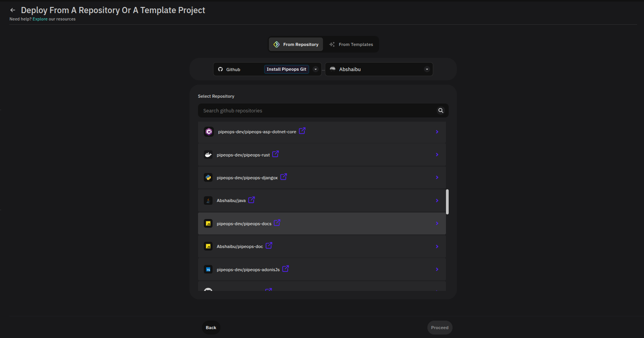Click the Abshaibu avatar icon
The width and height of the screenshot is (644, 338).
click(x=333, y=69)
